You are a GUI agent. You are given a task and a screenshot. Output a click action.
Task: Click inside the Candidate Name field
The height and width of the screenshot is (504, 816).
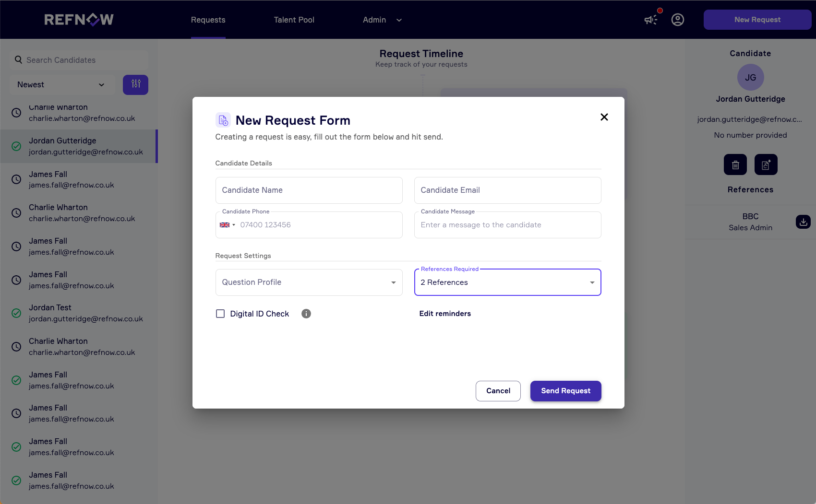pos(309,190)
